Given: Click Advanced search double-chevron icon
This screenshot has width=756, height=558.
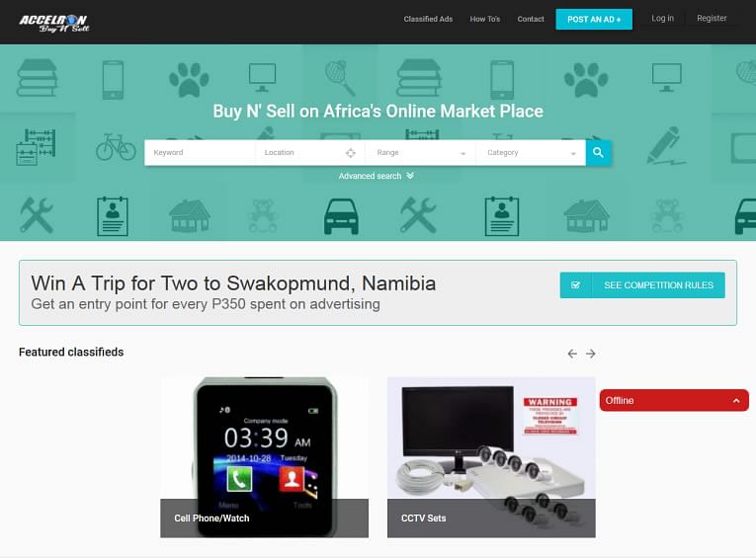Looking at the screenshot, I should click(x=410, y=176).
